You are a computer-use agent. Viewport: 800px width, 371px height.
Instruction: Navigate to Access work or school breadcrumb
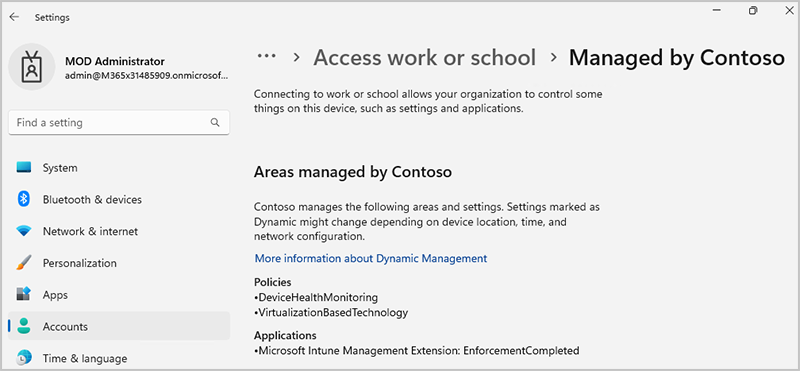(x=424, y=57)
